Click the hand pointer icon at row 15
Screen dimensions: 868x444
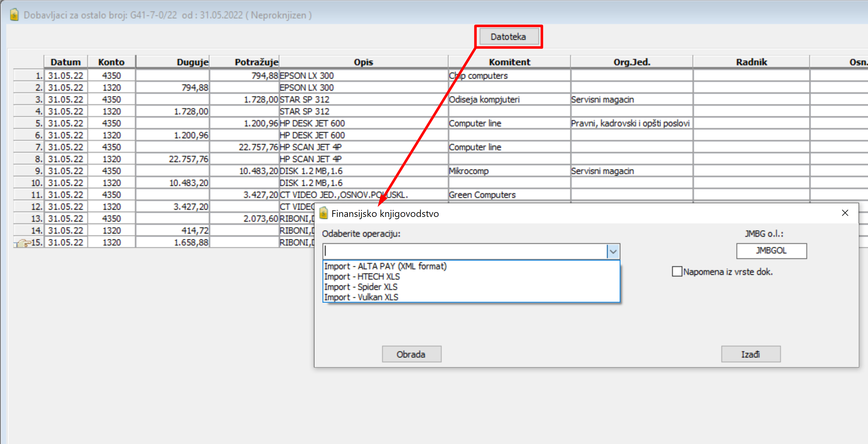23,243
